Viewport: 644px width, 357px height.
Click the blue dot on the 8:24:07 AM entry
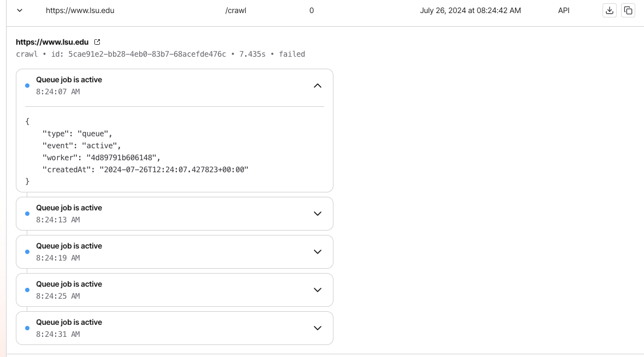(x=27, y=86)
